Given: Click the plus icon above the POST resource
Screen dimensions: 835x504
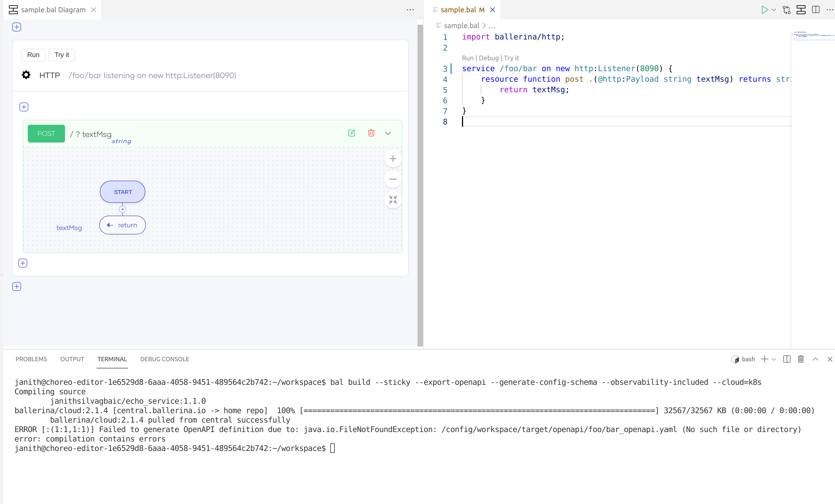Looking at the screenshot, I should (24, 107).
